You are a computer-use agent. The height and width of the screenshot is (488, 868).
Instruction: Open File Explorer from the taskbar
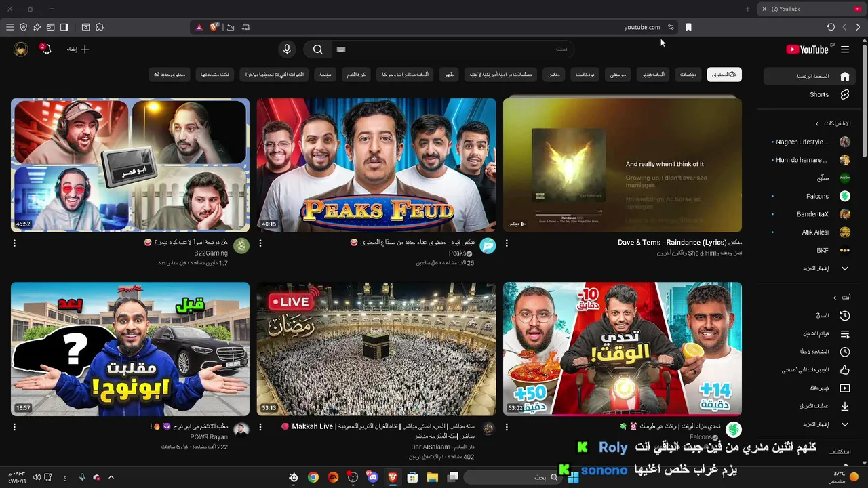(x=432, y=477)
